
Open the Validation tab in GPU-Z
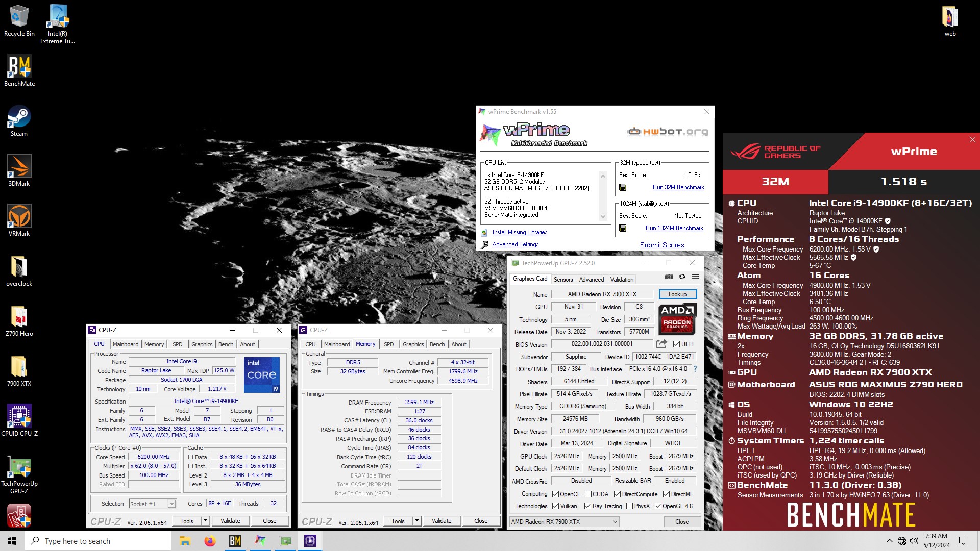pyautogui.click(x=622, y=280)
